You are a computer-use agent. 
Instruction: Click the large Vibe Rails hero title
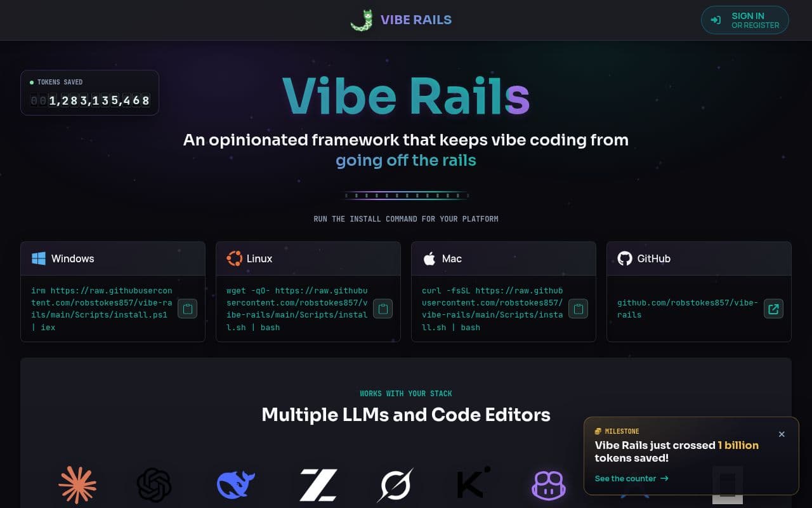pyautogui.click(x=406, y=97)
